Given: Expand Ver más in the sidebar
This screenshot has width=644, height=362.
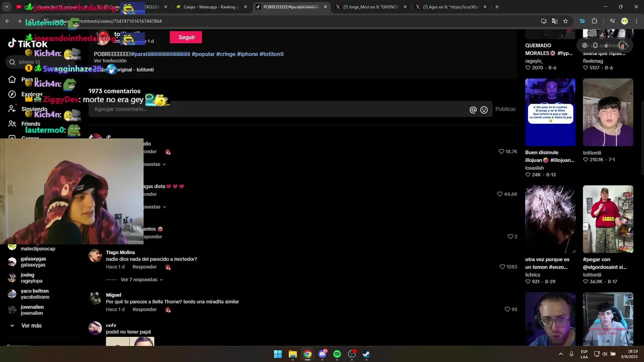Looking at the screenshot, I should click(x=31, y=326).
